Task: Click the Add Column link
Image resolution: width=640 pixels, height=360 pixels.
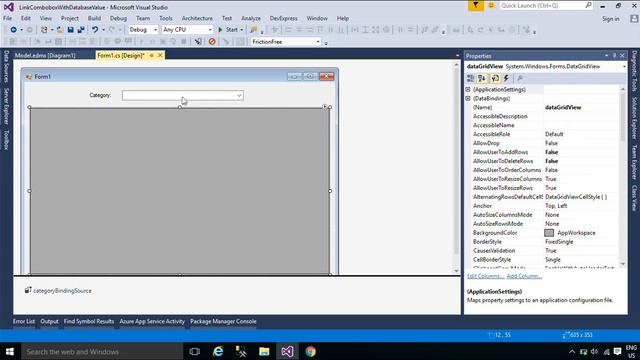Action: 524,276
